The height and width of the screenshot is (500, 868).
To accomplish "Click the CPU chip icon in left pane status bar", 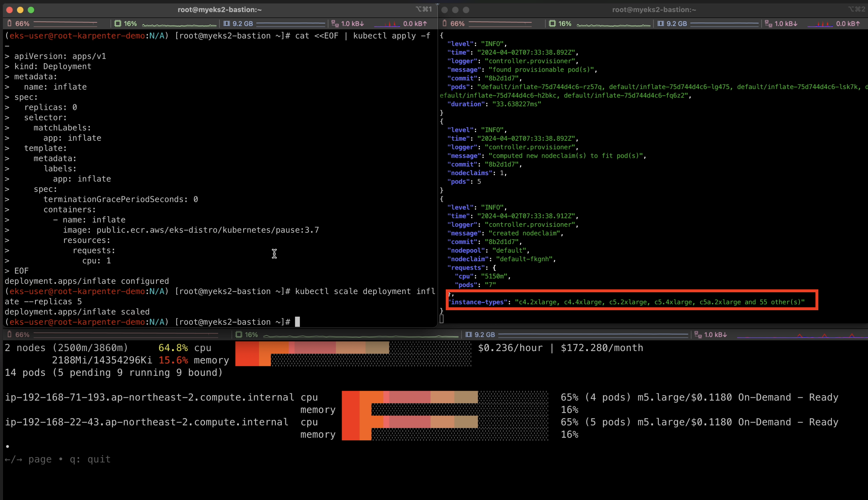I will [118, 23].
